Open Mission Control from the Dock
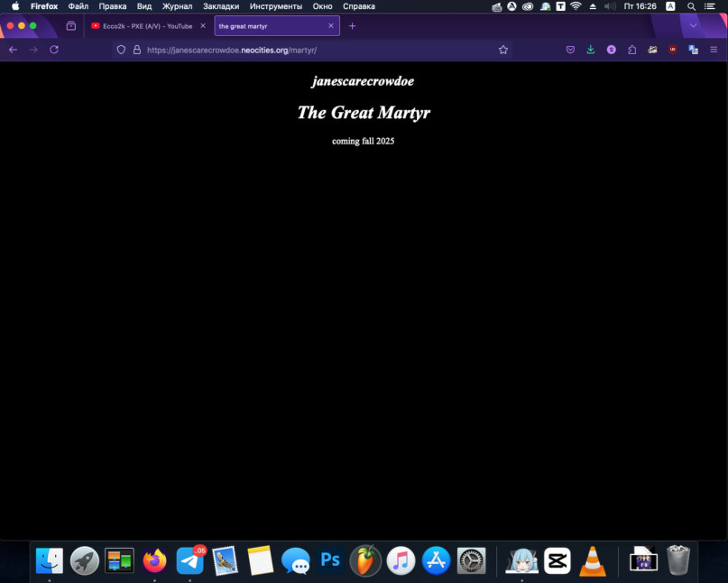The height and width of the screenshot is (583, 728). 119,560
